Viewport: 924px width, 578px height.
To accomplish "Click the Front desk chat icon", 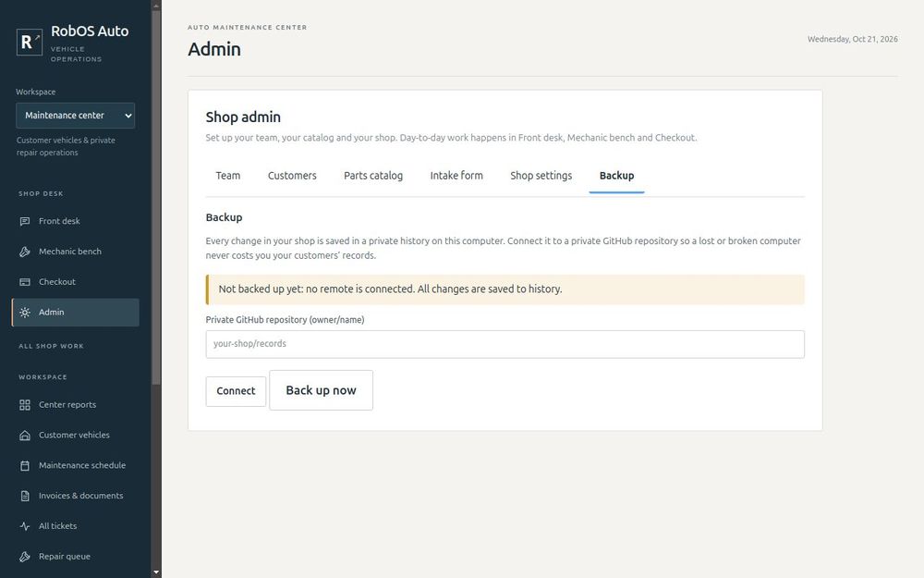I will point(25,221).
